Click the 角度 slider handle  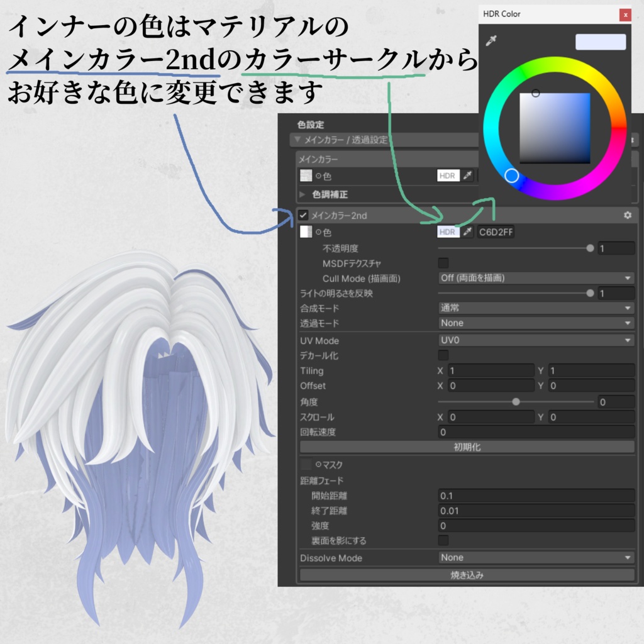pyautogui.click(x=516, y=402)
